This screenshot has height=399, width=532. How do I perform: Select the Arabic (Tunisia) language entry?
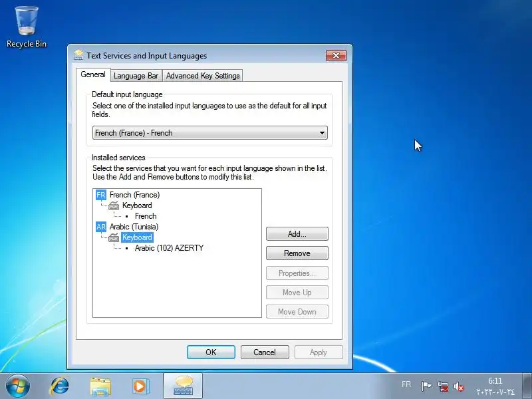134,227
